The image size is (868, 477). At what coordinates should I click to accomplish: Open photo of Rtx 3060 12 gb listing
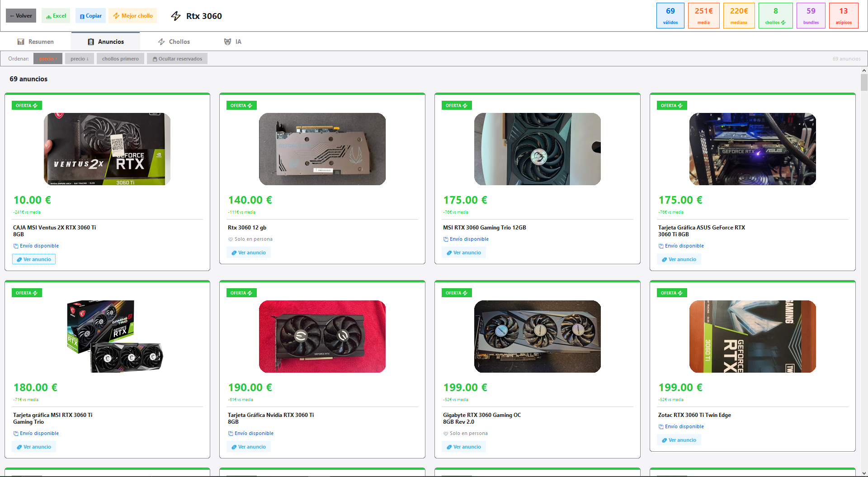(322, 149)
